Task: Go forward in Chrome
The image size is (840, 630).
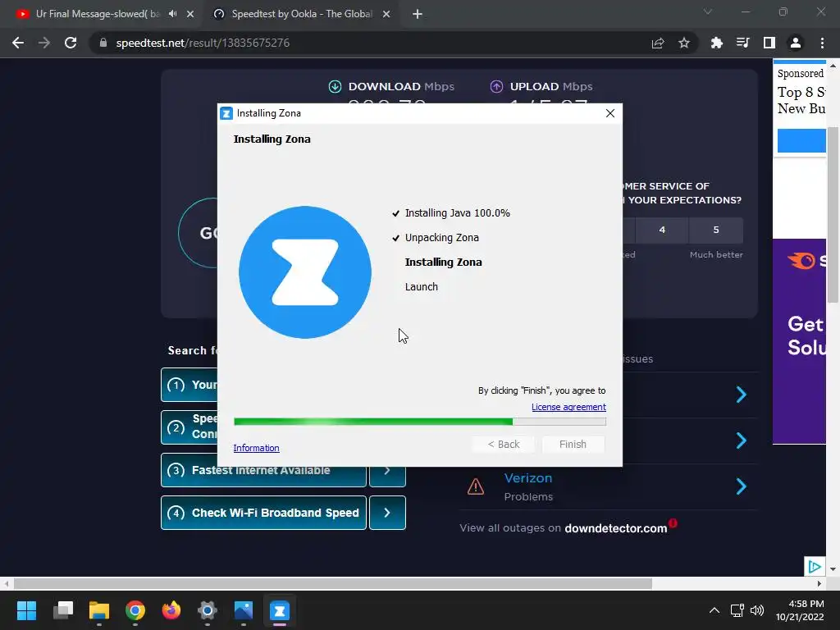Action: tap(44, 43)
